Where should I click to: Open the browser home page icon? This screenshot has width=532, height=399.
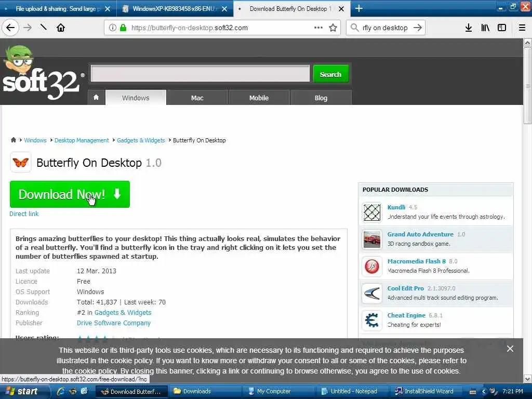[61, 28]
